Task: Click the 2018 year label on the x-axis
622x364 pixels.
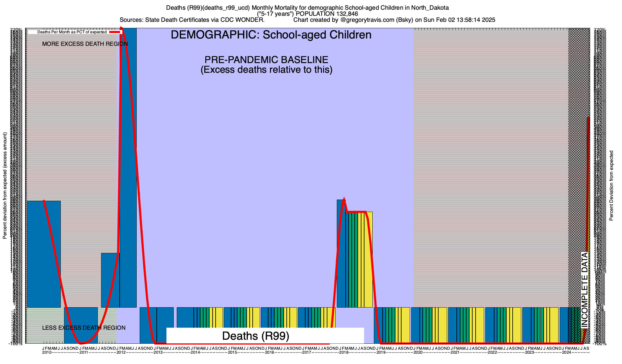Action: click(343, 352)
